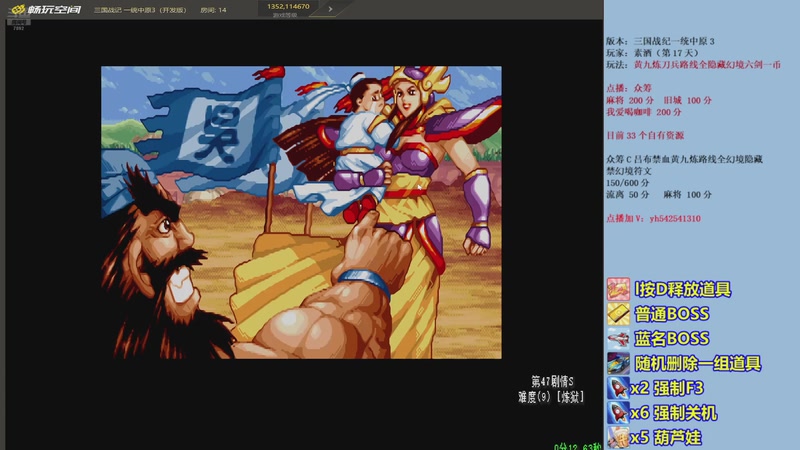Click the contact line 点播加 V: yh542541310
This screenshot has width=800, height=450.
(653, 218)
